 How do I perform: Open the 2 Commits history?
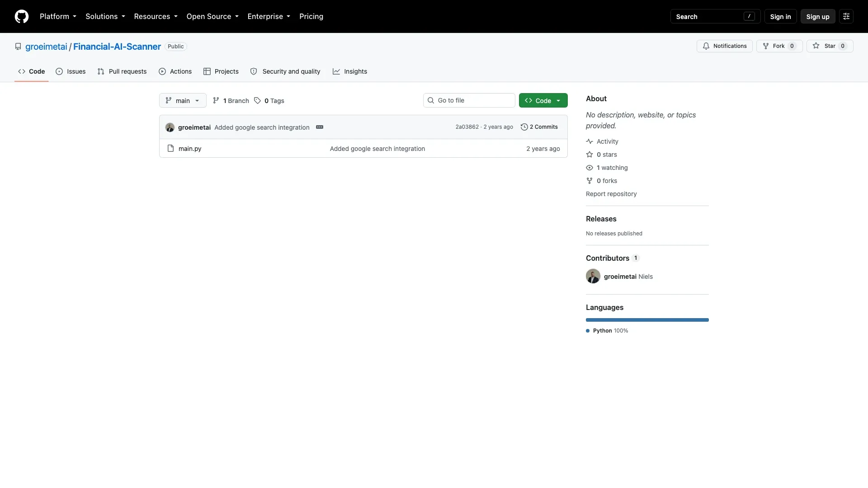tap(539, 127)
